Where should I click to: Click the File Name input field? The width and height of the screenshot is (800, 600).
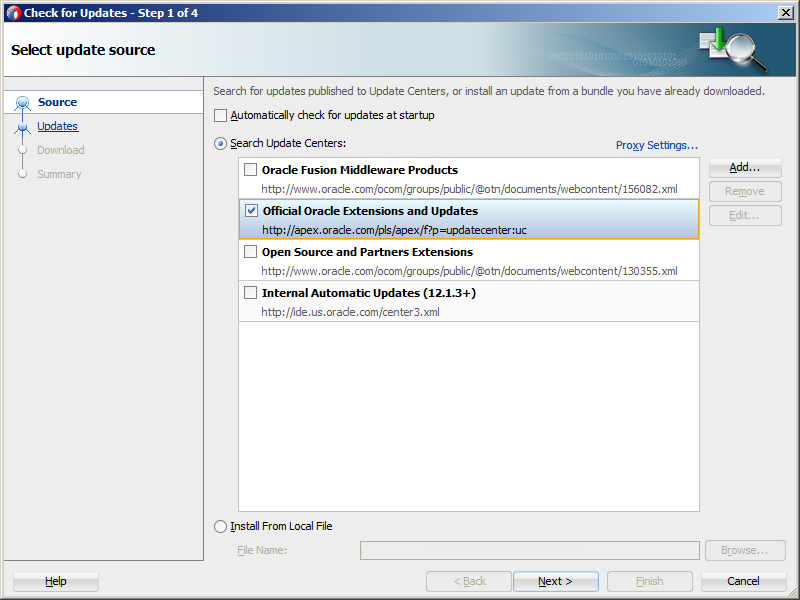click(x=530, y=551)
